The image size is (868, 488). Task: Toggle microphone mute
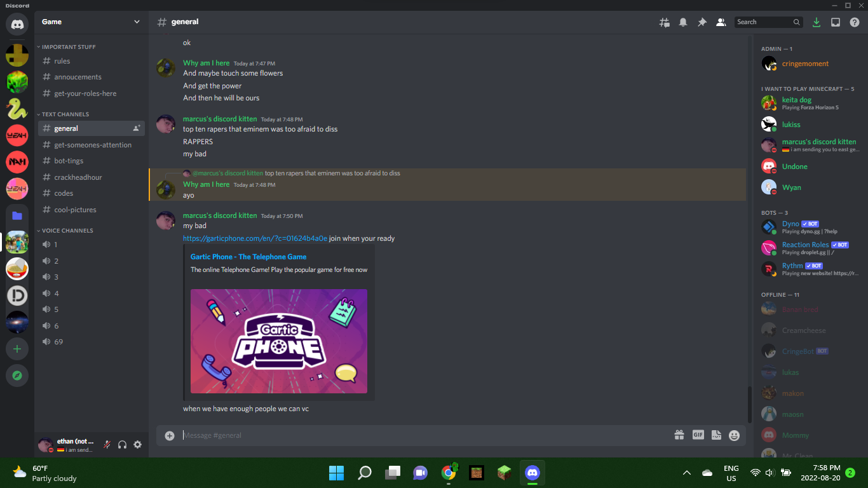(107, 445)
